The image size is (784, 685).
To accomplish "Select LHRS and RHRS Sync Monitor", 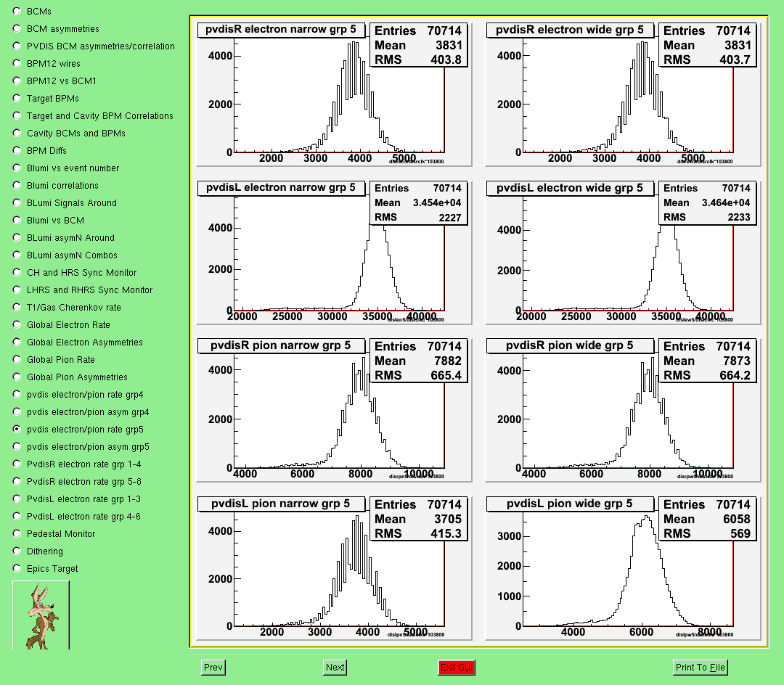I will [x=17, y=290].
